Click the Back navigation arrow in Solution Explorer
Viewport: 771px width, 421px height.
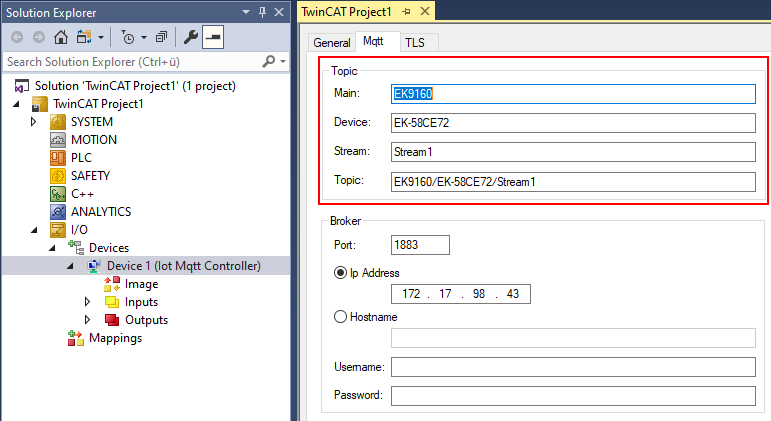(x=17, y=37)
